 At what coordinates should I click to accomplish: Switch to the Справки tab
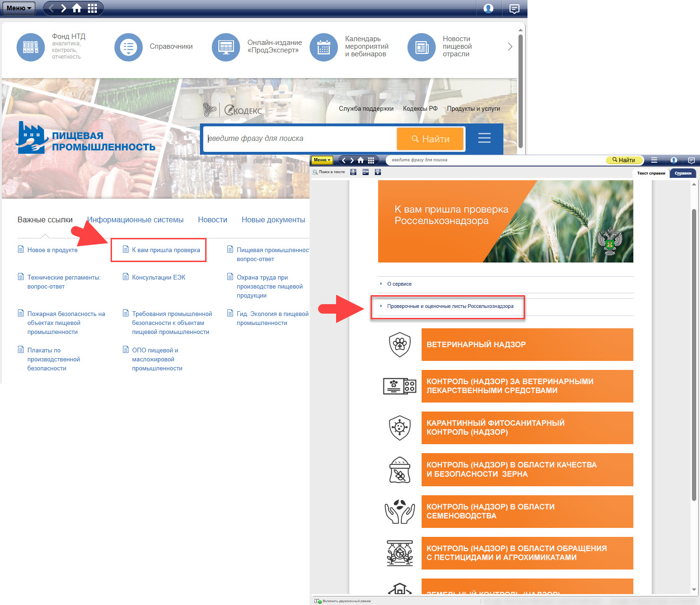(683, 173)
